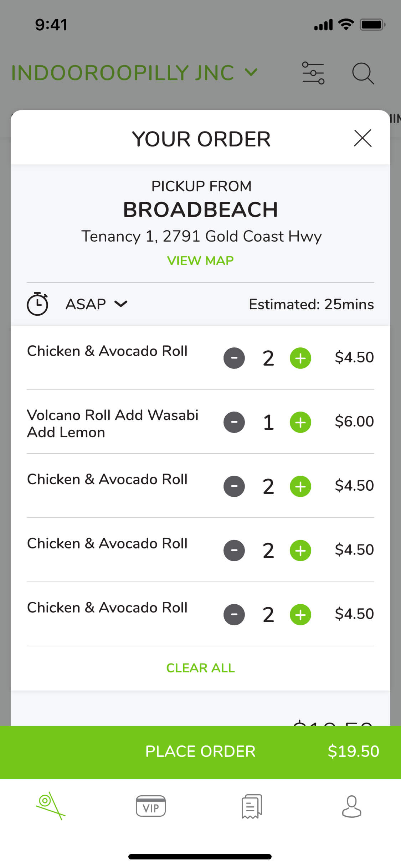Tap the Estimated 25mins label
Viewport: 401px width, 868px height.
pyautogui.click(x=311, y=304)
